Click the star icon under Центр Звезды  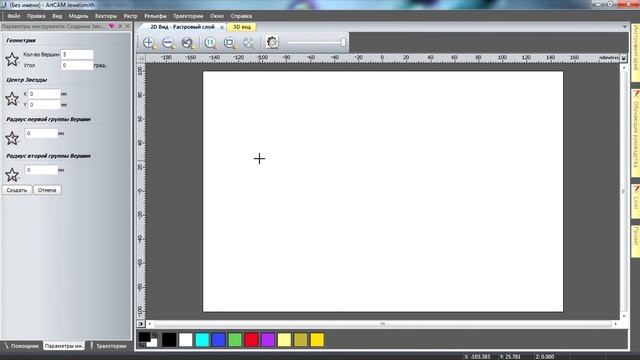[x=12, y=99]
